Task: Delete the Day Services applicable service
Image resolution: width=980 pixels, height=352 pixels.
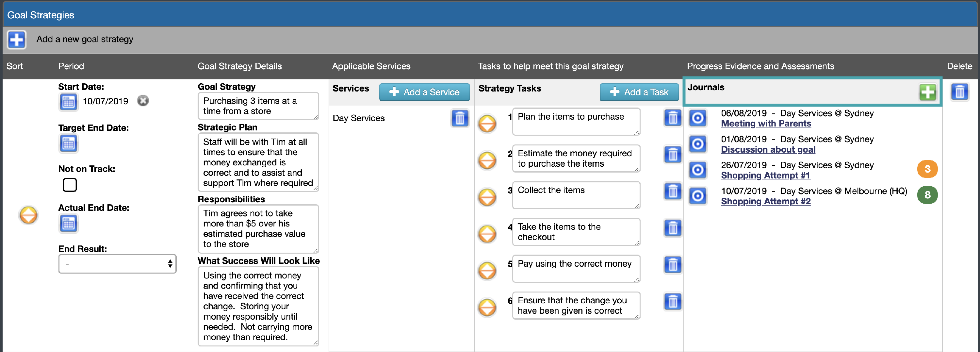Action: pyautogui.click(x=460, y=119)
